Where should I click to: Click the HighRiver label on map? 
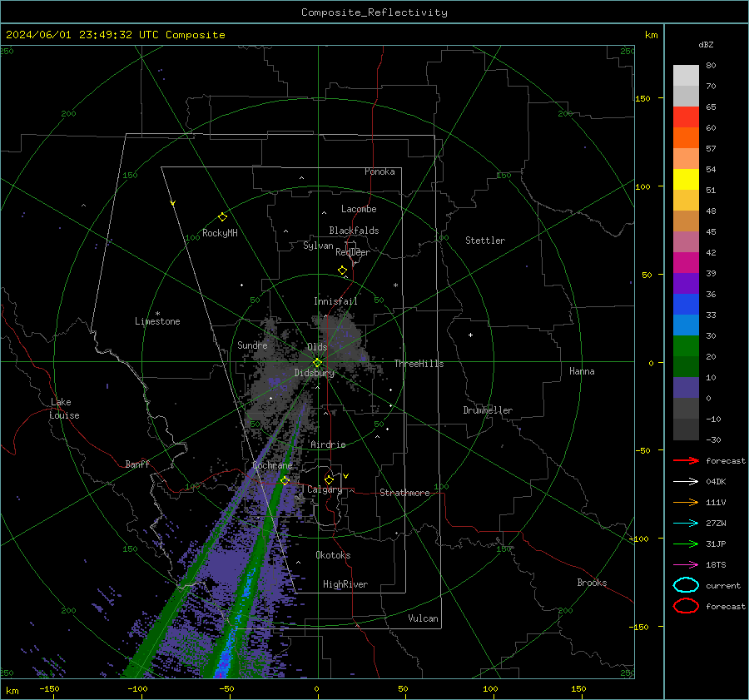click(345, 584)
